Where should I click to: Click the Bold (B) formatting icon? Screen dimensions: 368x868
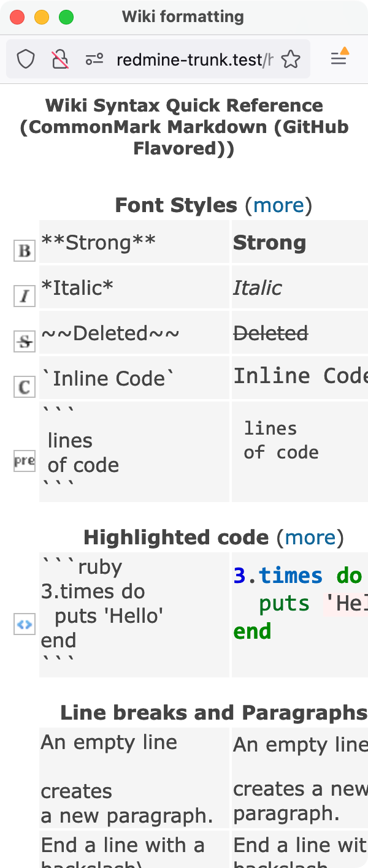(x=25, y=251)
